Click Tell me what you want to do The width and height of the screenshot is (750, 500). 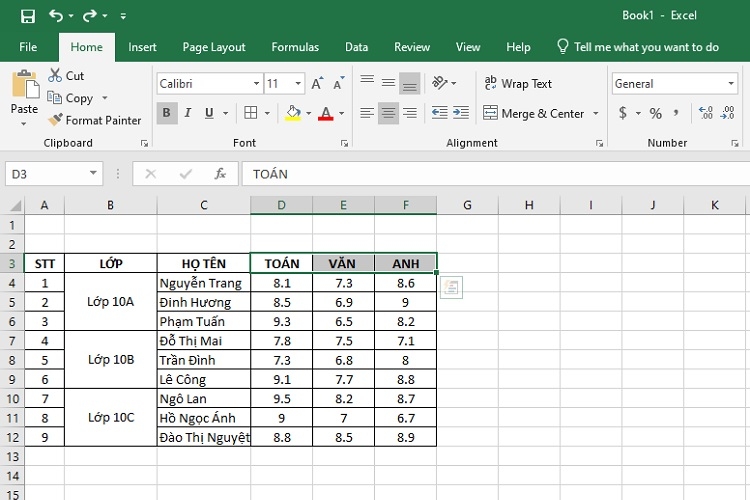[x=638, y=47]
